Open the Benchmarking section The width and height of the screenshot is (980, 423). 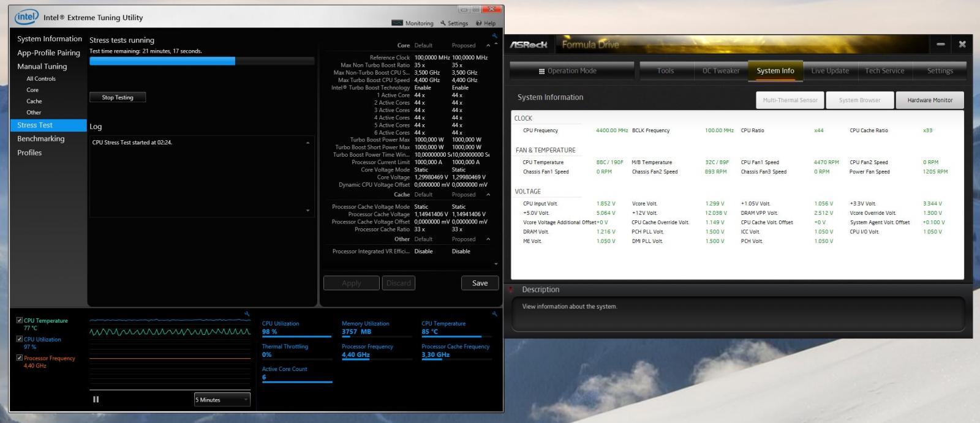[41, 139]
